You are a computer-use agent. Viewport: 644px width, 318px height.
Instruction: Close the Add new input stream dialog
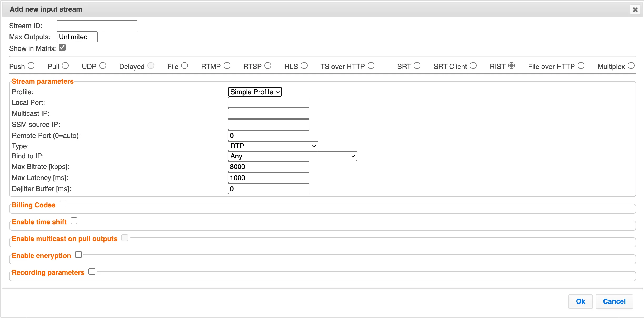pyautogui.click(x=635, y=10)
